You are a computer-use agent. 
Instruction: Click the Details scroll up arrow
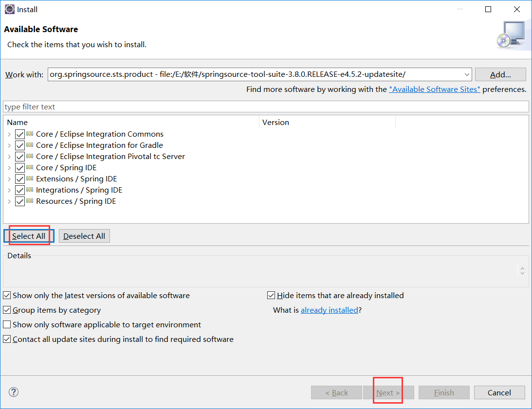pyautogui.click(x=522, y=268)
